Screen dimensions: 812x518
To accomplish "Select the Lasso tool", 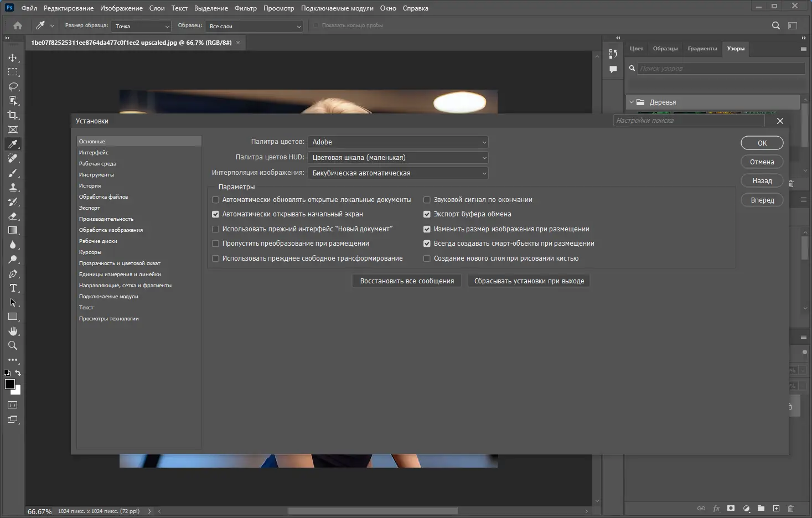I will tap(13, 86).
